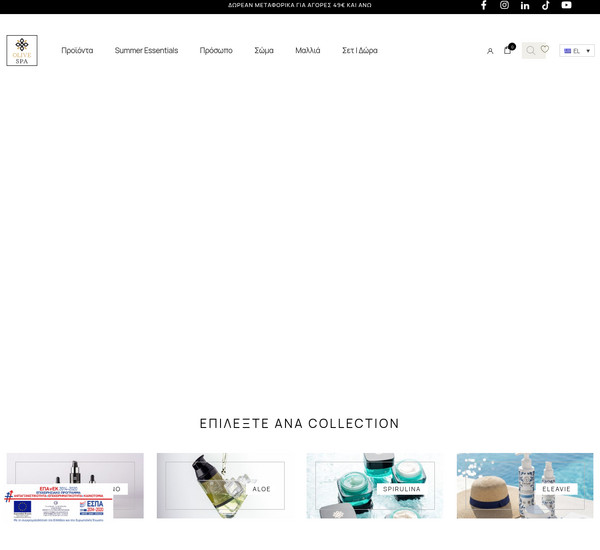The height and width of the screenshot is (550, 600).
Task: Open the Προϊόντα menu
Action: (77, 51)
